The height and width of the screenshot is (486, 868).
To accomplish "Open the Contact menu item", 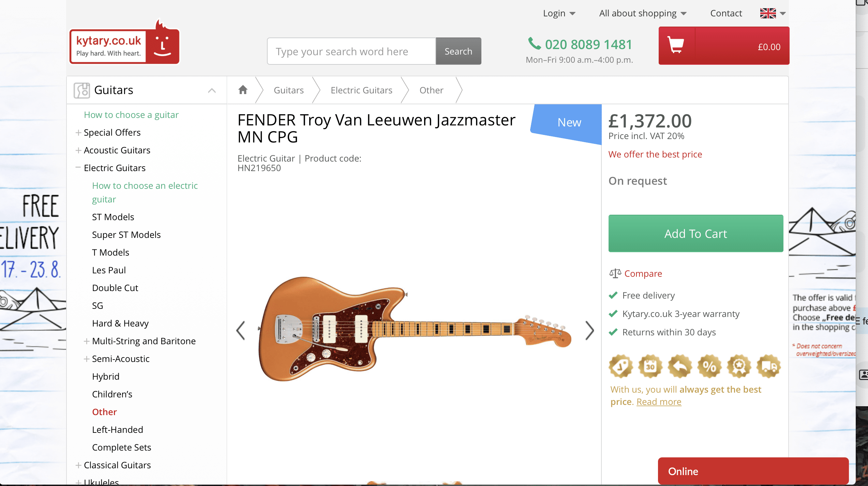I will 726,13.
